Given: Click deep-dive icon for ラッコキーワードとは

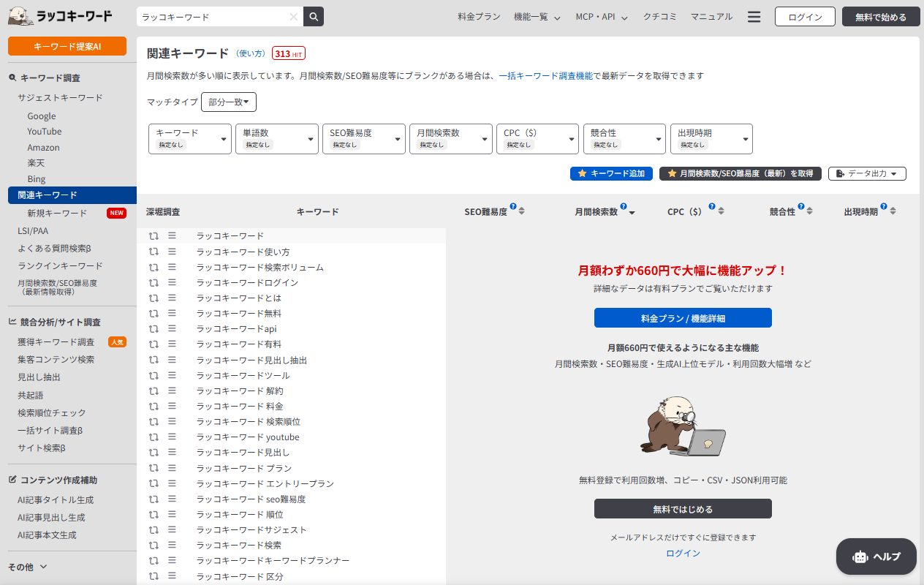Looking at the screenshot, I should click(x=154, y=298).
